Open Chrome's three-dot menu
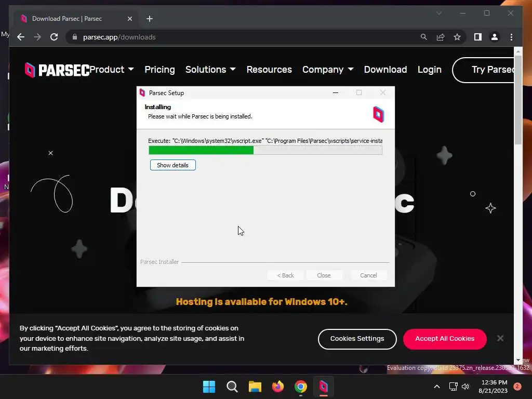Image resolution: width=532 pixels, height=399 pixels. 511,37
